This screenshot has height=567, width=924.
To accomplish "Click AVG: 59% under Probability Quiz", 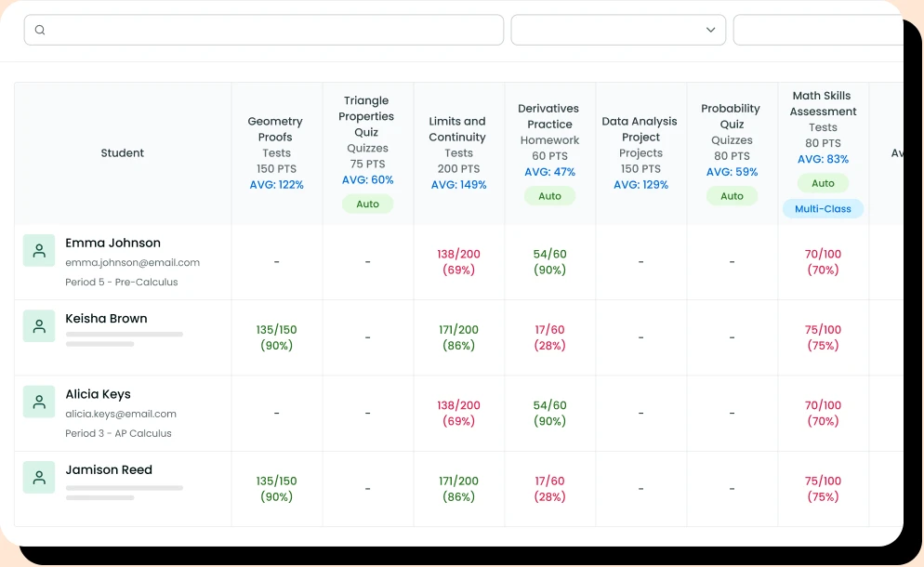I will pos(732,172).
